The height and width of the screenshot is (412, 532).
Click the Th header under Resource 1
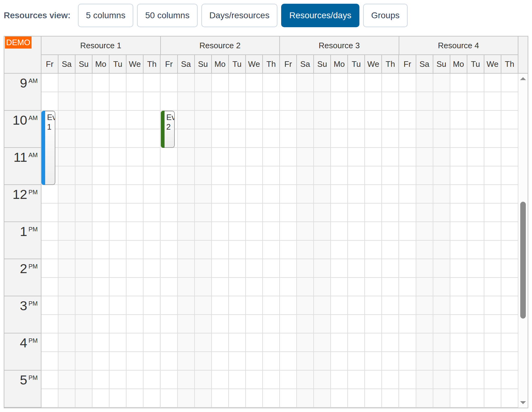tap(152, 64)
